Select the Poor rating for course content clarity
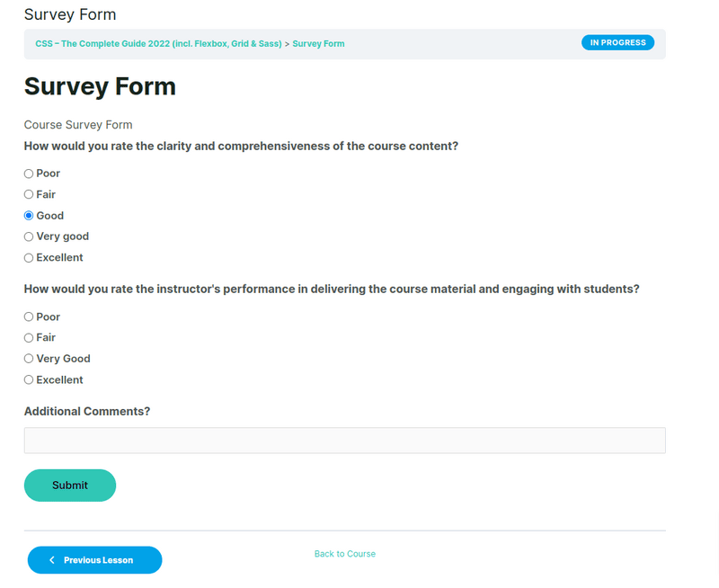This screenshot has width=719, height=588. click(x=28, y=173)
